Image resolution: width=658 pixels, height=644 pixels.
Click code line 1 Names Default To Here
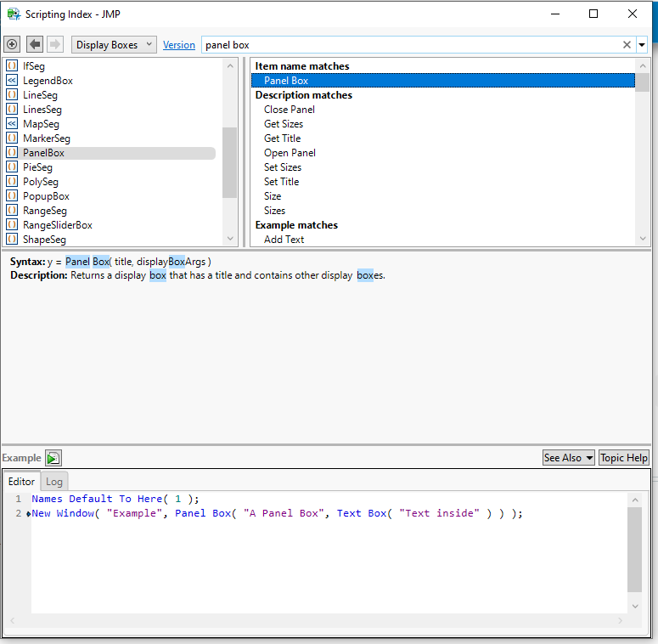pos(115,499)
